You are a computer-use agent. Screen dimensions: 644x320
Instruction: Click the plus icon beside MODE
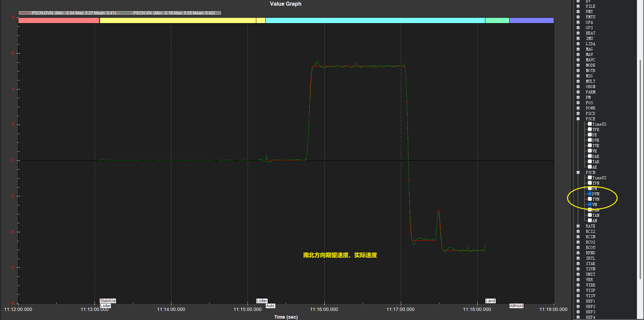pyautogui.click(x=578, y=65)
